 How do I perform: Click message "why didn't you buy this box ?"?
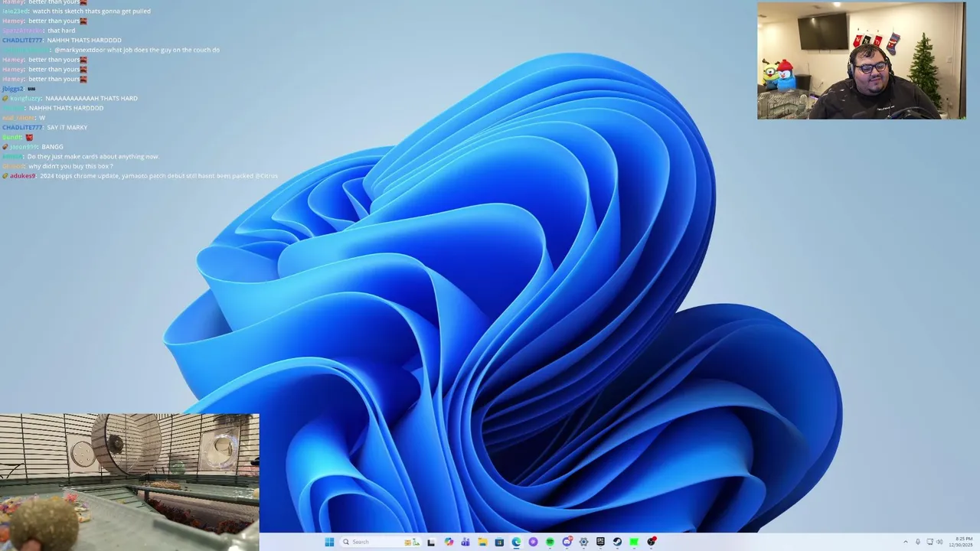(70, 166)
